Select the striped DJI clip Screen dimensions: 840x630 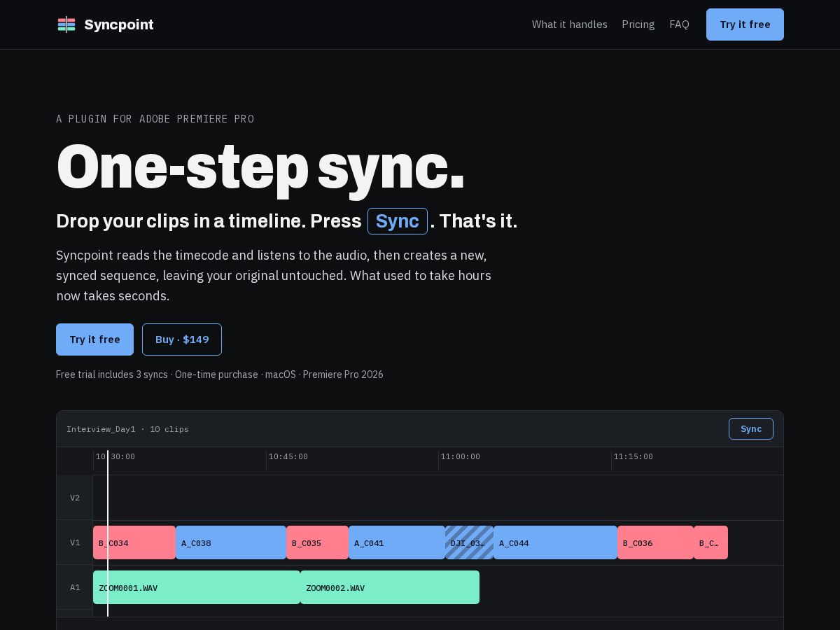pos(469,542)
